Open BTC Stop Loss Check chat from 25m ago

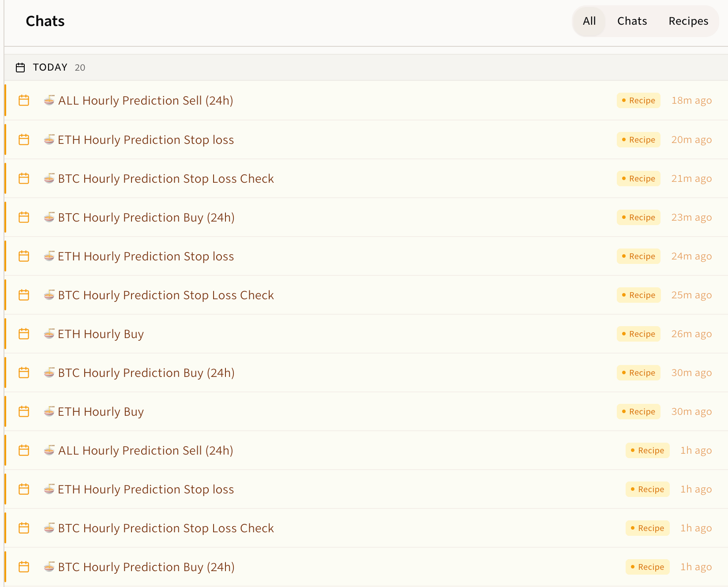(166, 295)
